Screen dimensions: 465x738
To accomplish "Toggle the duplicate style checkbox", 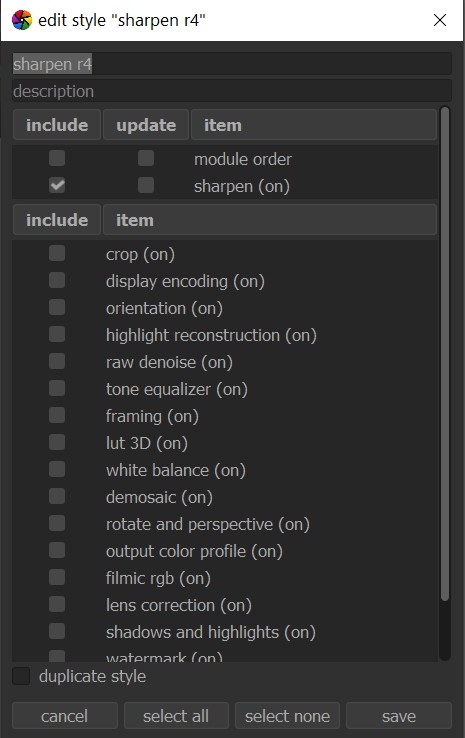I will (x=21, y=676).
